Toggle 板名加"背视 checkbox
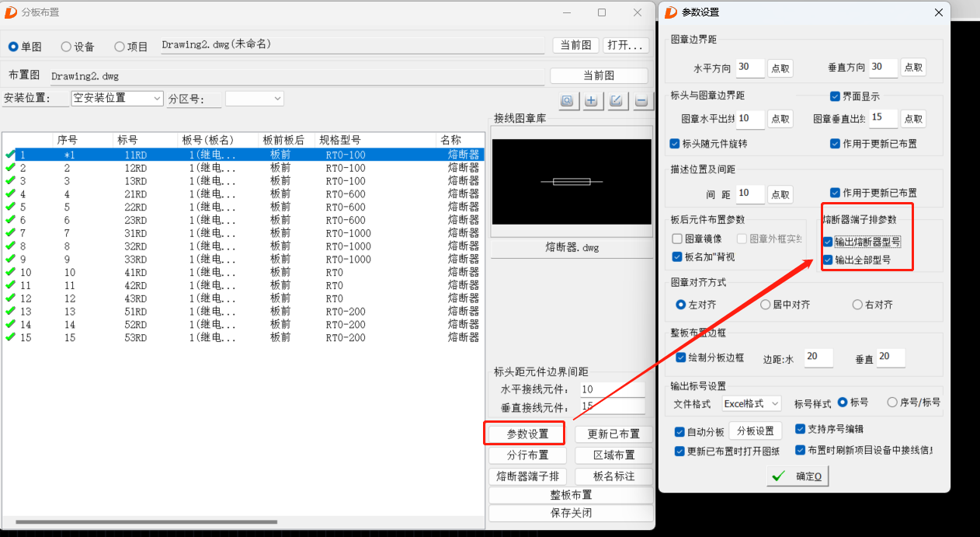This screenshot has height=537, width=980. coord(677,256)
